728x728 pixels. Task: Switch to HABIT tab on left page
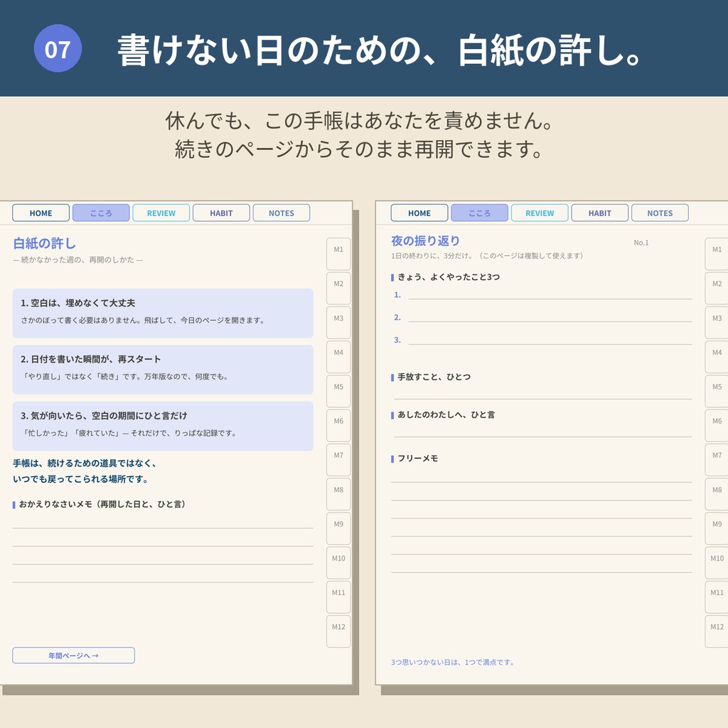pos(221,213)
